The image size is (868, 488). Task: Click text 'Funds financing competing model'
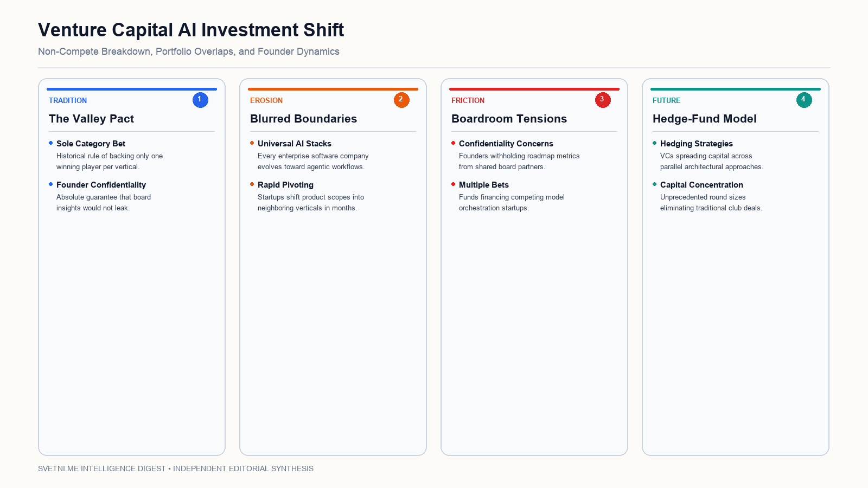(512, 197)
